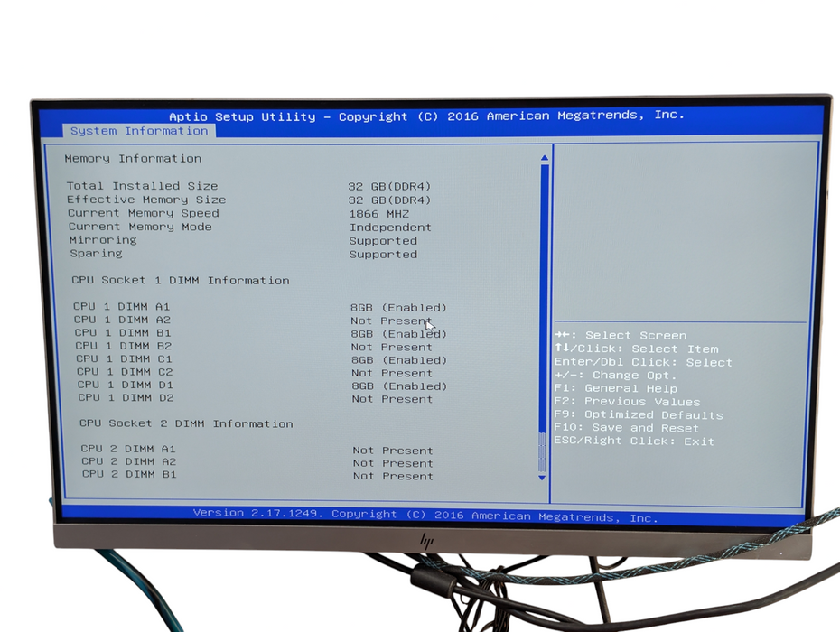Screen dimensions: 840x632
Task: Click the F2: Previous Values line
Action: [628, 402]
